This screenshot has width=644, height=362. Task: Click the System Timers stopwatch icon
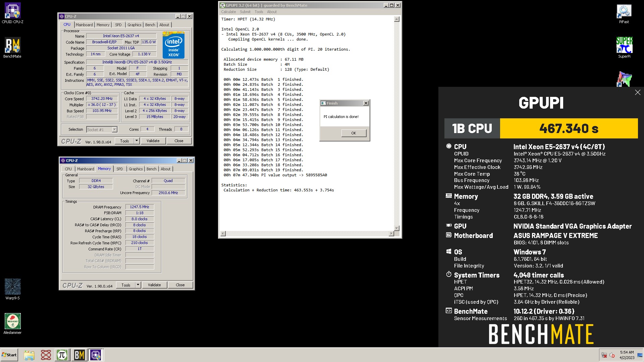click(x=449, y=275)
